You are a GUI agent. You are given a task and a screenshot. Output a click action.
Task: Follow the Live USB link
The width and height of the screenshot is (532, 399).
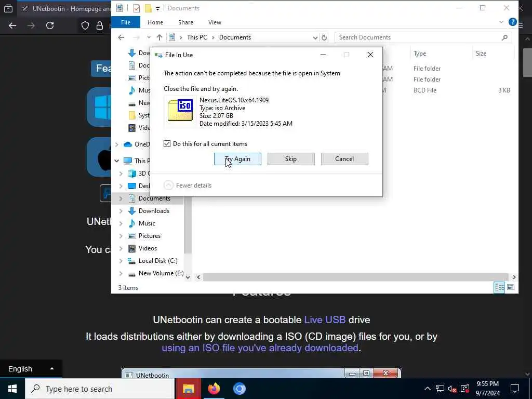point(325,320)
